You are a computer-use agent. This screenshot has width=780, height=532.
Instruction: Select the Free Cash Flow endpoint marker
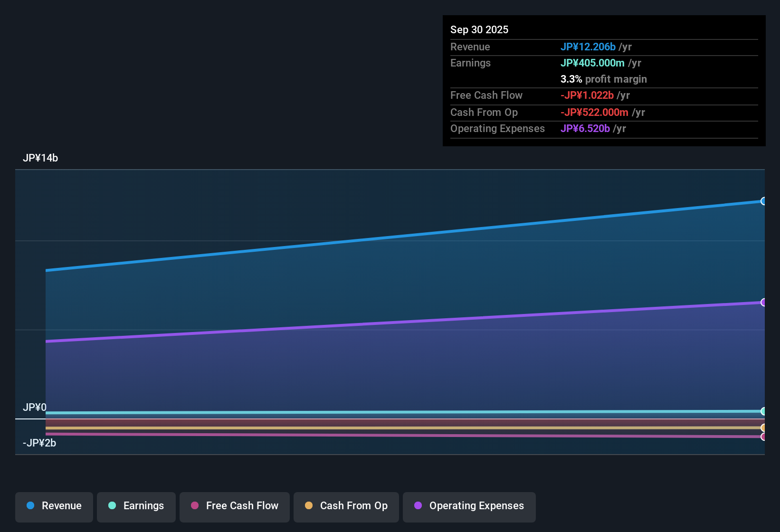click(764, 437)
